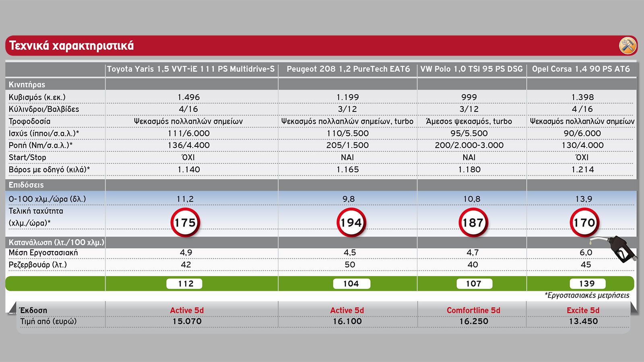Click the 1.496 displacement value

pyautogui.click(x=189, y=97)
